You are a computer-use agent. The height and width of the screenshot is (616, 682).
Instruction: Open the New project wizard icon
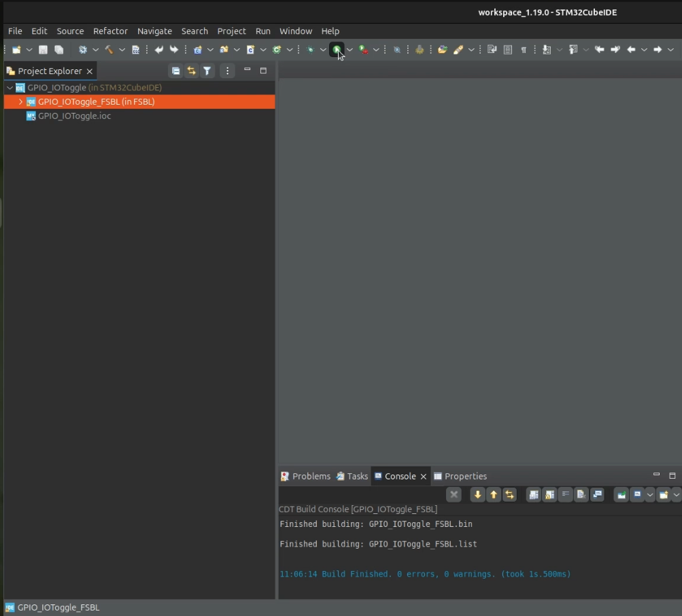click(17, 50)
